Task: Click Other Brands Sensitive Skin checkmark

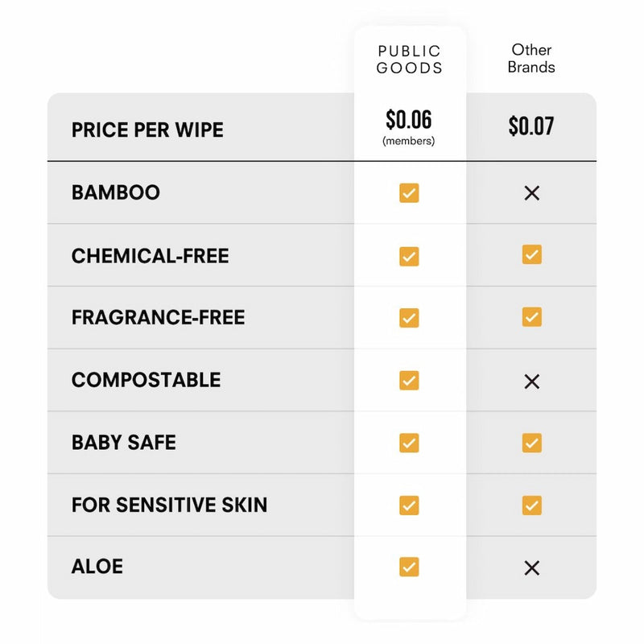Action: pyautogui.click(x=531, y=506)
